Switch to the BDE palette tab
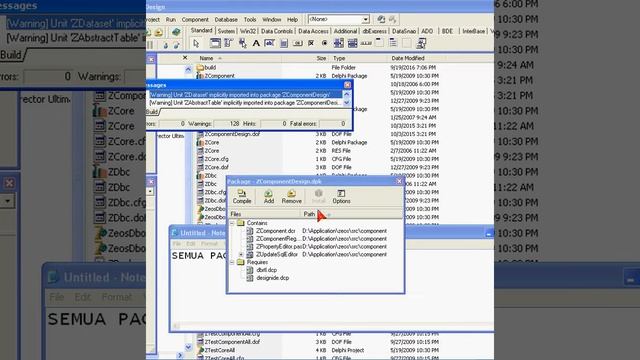 pyautogui.click(x=447, y=31)
